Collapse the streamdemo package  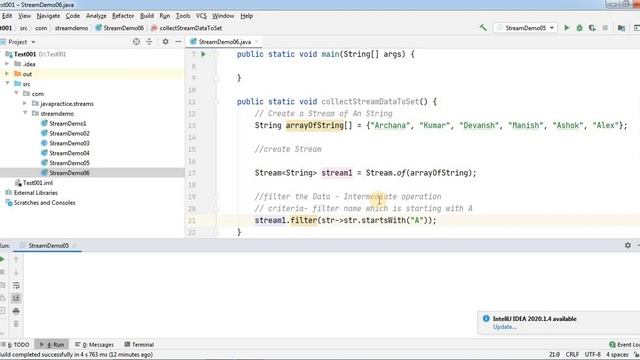(25, 113)
